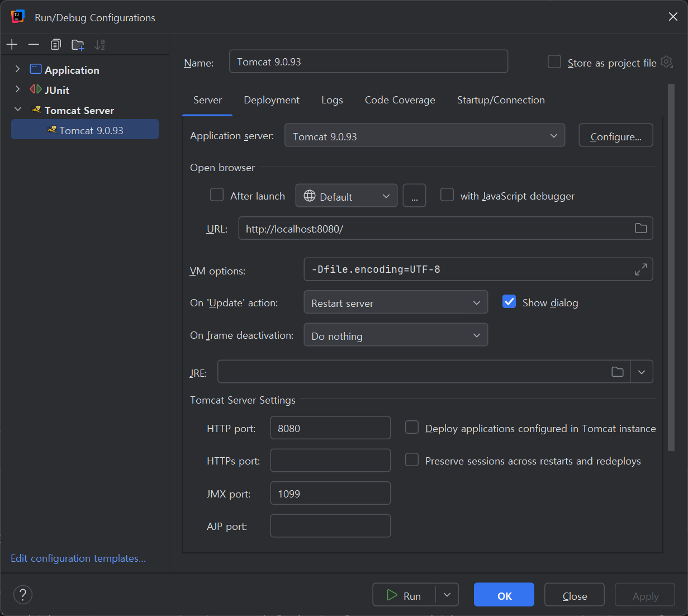Expand the JUnit tree node
The image size is (688, 616).
coord(18,89)
